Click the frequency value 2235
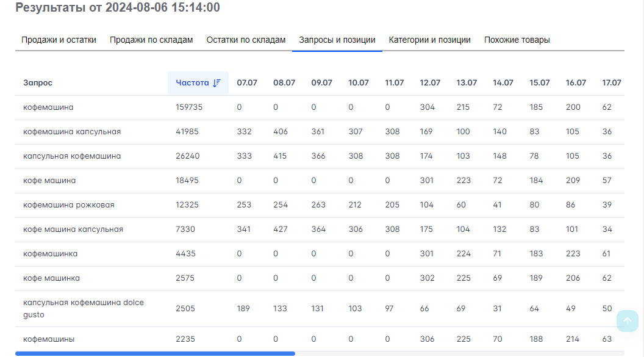The width and height of the screenshot is (644, 357). 185,339
